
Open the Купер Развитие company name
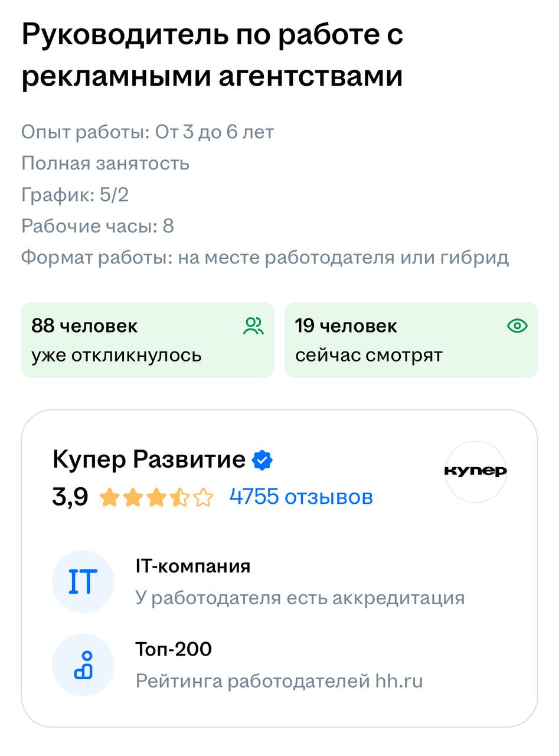149,460
